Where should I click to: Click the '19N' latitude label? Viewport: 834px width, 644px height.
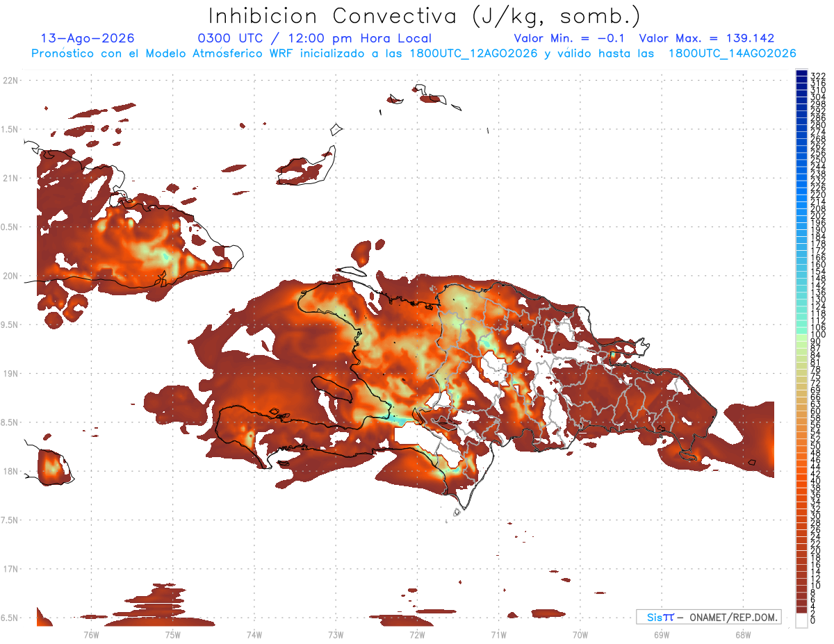click(10, 374)
